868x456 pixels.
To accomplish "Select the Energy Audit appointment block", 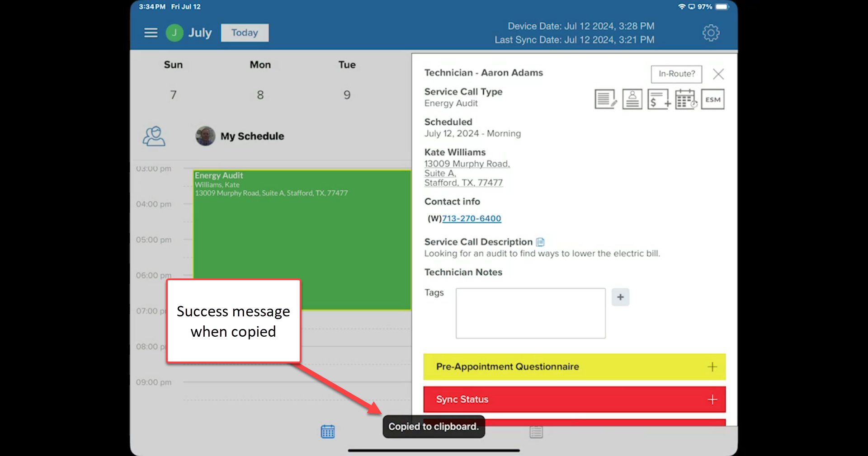I will [302, 240].
